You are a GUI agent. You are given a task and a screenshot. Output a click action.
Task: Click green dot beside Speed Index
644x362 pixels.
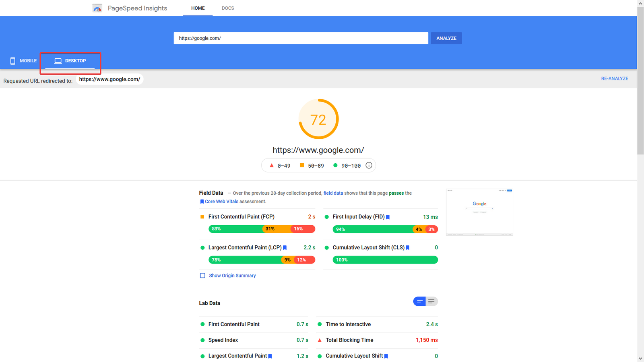(202, 340)
